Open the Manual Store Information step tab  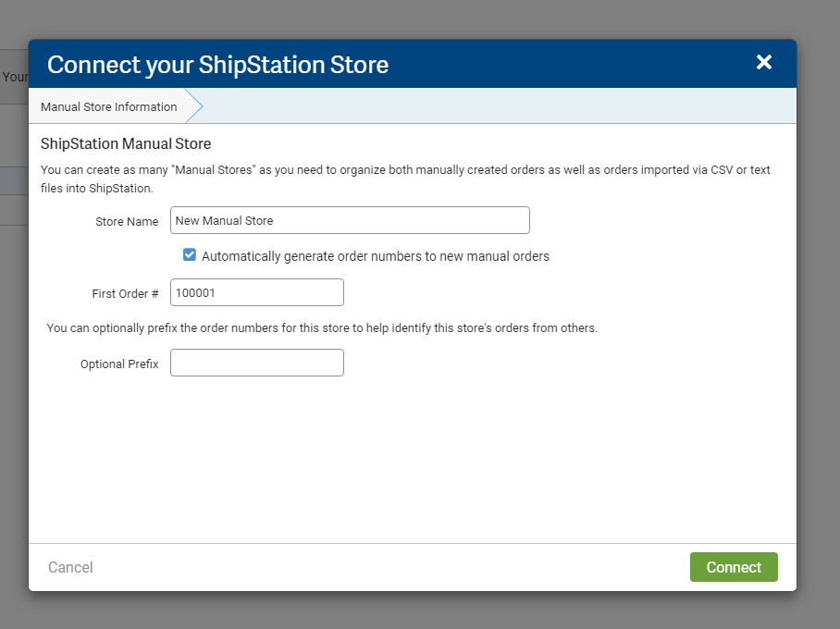point(108,106)
